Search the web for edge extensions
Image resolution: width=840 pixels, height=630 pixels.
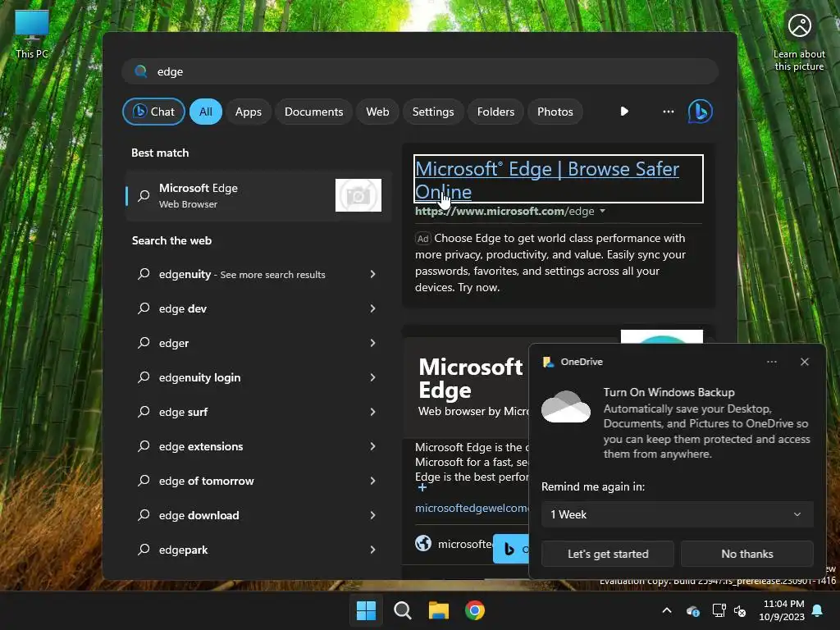click(258, 446)
